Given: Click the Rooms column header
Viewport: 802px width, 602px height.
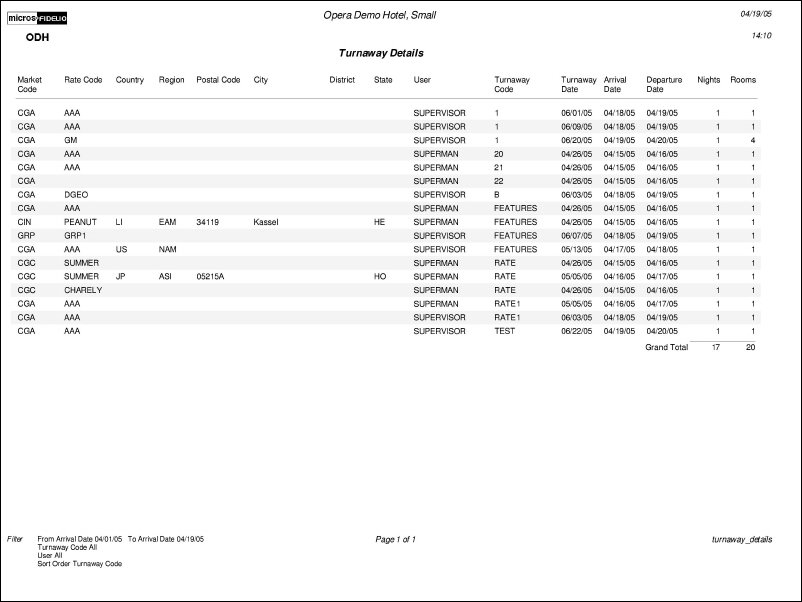Looking at the screenshot, I should (x=743, y=79).
